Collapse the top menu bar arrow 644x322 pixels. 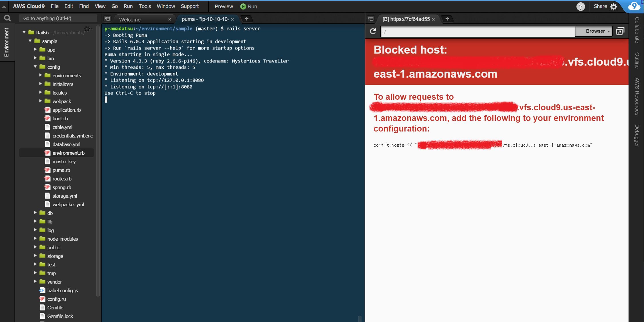pyautogui.click(x=4, y=6)
